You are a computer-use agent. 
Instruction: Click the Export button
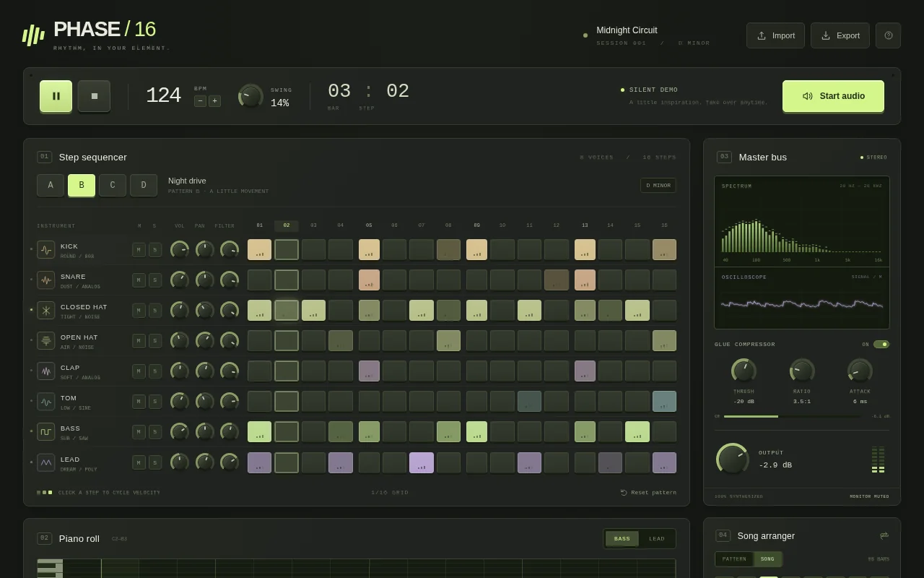point(840,35)
